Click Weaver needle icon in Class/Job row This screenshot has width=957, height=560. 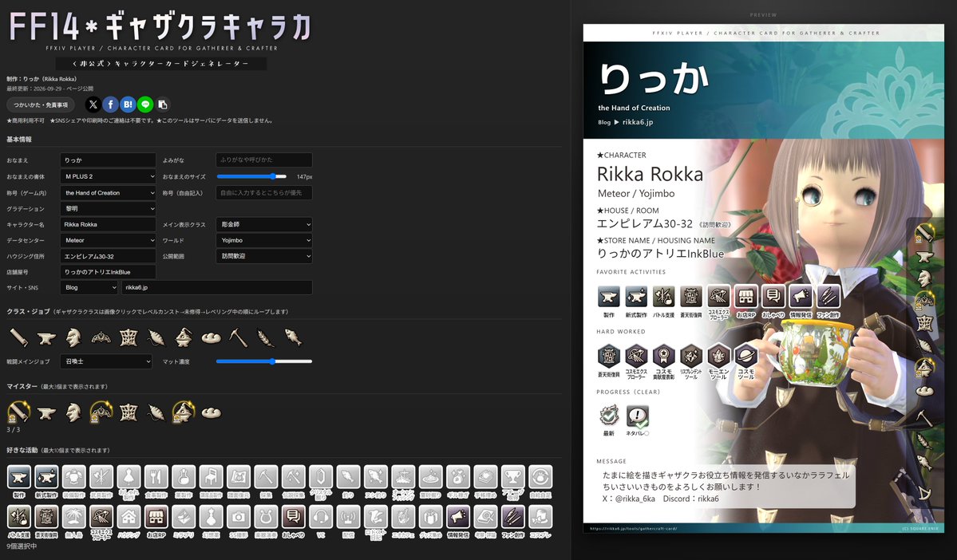tap(156, 337)
